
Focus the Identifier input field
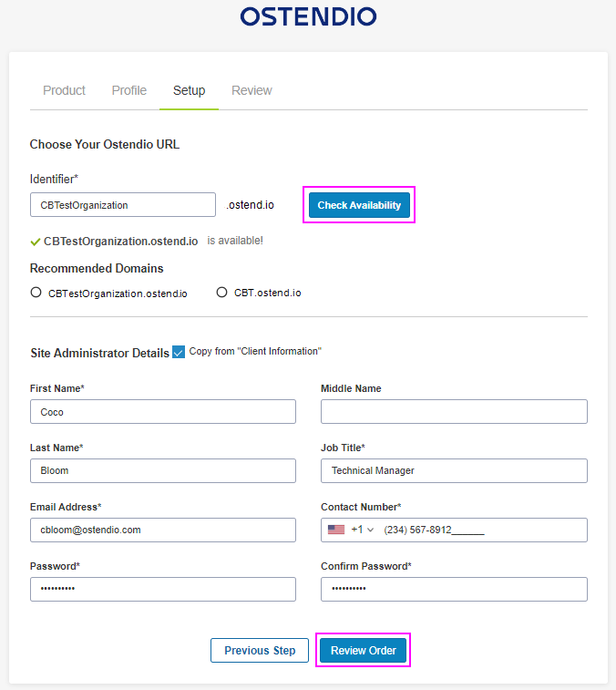[x=123, y=204]
